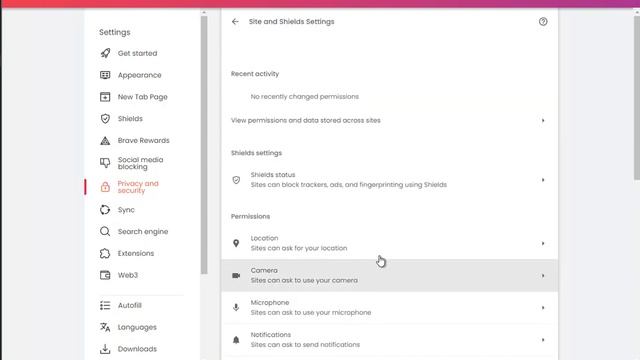
Task: Expand the Notifications permission arrow
Action: pyautogui.click(x=543, y=340)
